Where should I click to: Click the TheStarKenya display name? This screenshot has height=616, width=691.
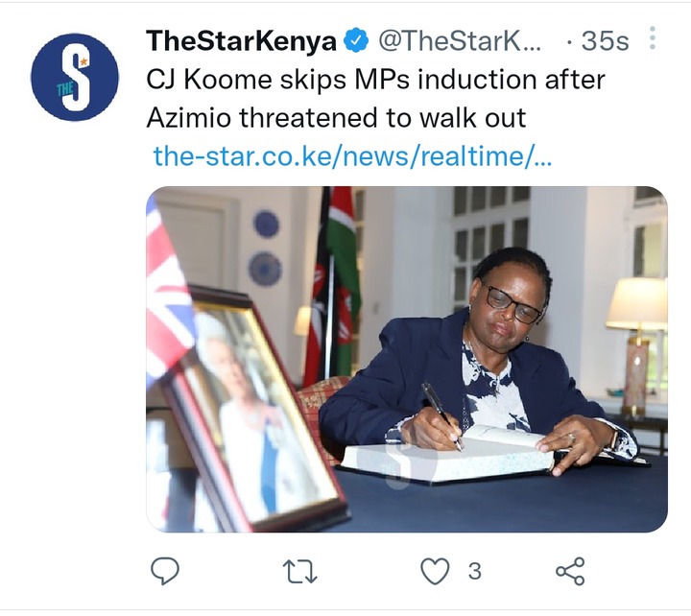pyautogui.click(x=242, y=41)
